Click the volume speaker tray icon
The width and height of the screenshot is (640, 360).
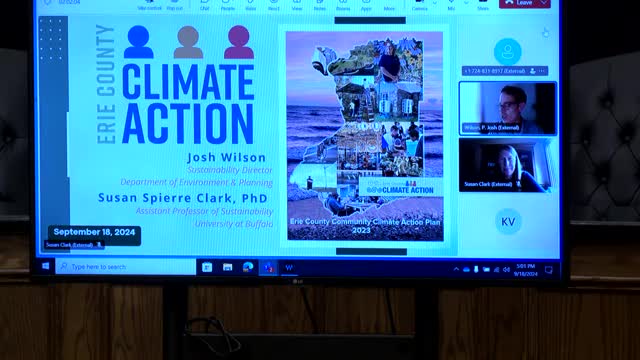click(x=507, y=269)
